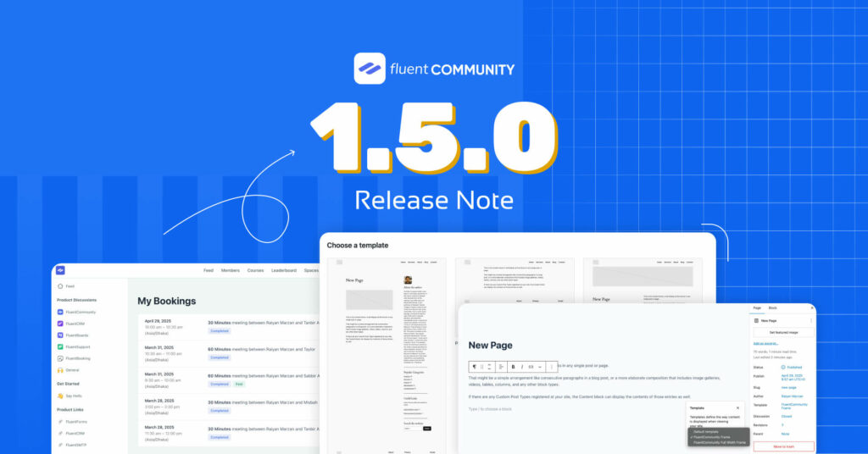868x454 pixels.
Task: Open the FluentSupport space in the sidebar
Action: (x=78, y=346)
